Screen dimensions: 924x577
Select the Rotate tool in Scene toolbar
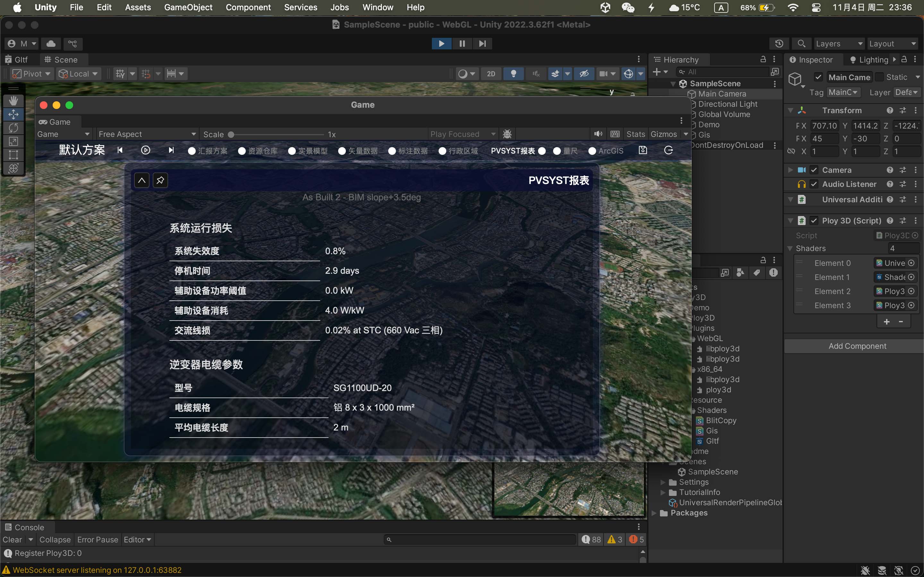(13, 128)
